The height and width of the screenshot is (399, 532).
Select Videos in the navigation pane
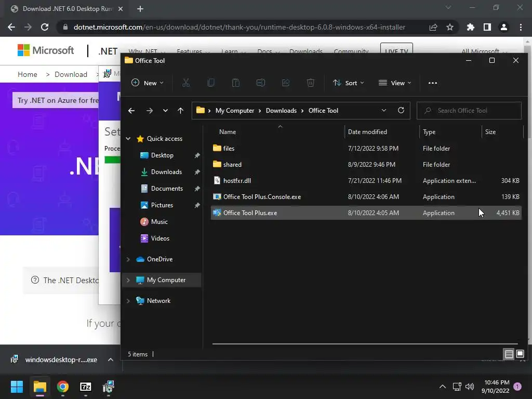tap(160, 238)
